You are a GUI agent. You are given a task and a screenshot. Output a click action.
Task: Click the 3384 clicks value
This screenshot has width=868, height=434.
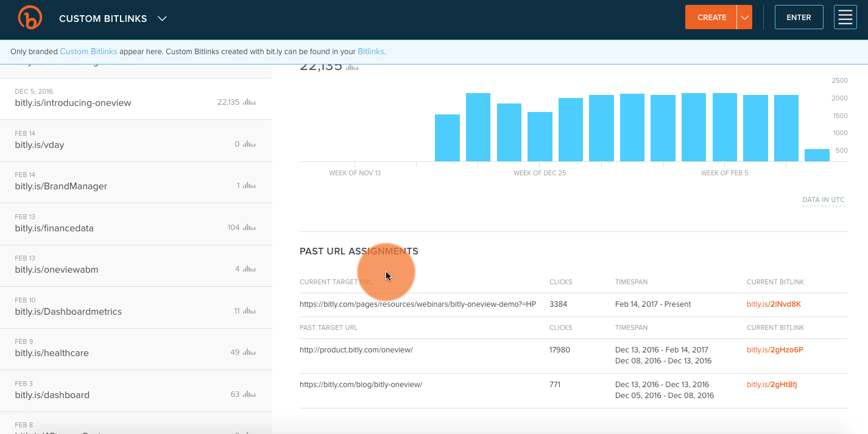559,304
